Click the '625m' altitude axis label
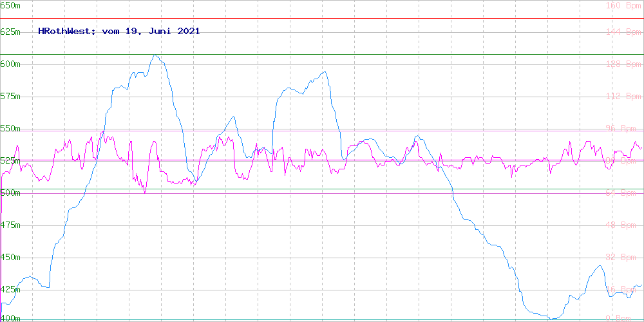Image resolution: width=644 pixels, height=322 pixels. coord(10,32)
